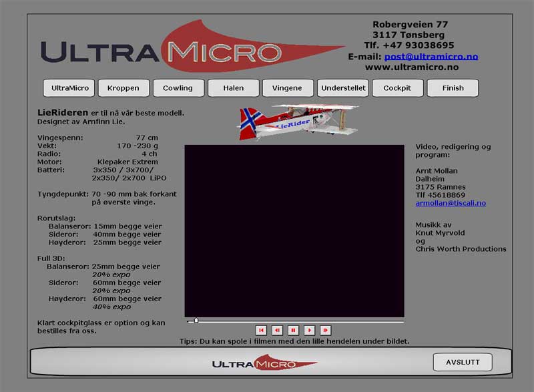Click the video seek slider handle
Screen dimensions: 534x392
click(196, 321)
